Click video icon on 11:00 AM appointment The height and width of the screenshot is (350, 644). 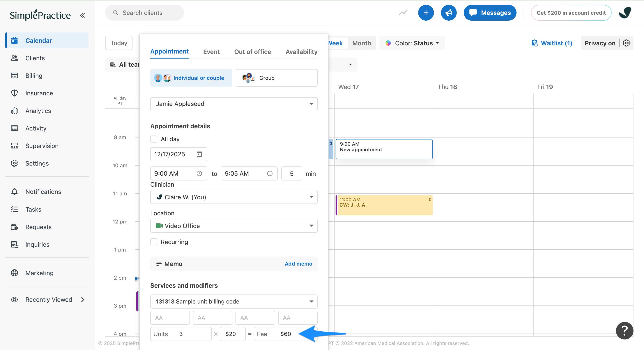click(428, 200)
